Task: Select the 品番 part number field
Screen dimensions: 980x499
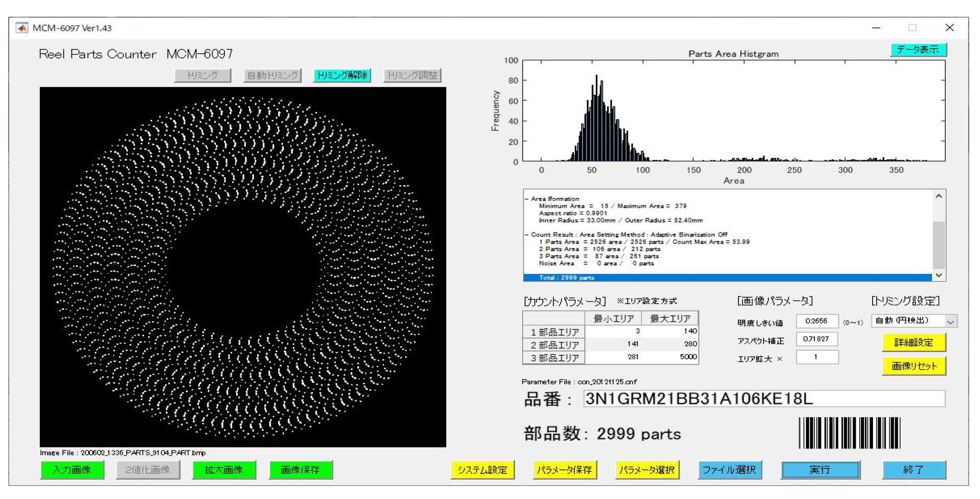Action: click(764, 399)
